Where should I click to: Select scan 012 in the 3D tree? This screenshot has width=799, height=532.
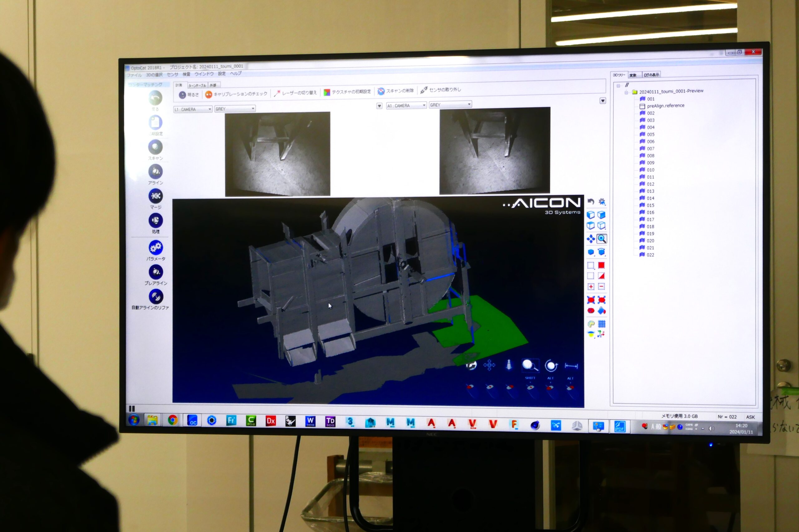[650, 184]
